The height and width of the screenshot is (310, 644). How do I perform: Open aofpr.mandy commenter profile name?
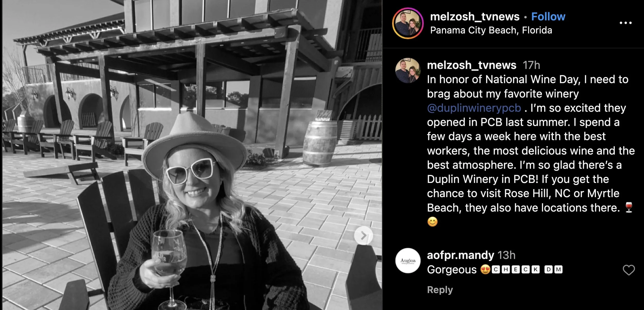click(x=461, y=255)
